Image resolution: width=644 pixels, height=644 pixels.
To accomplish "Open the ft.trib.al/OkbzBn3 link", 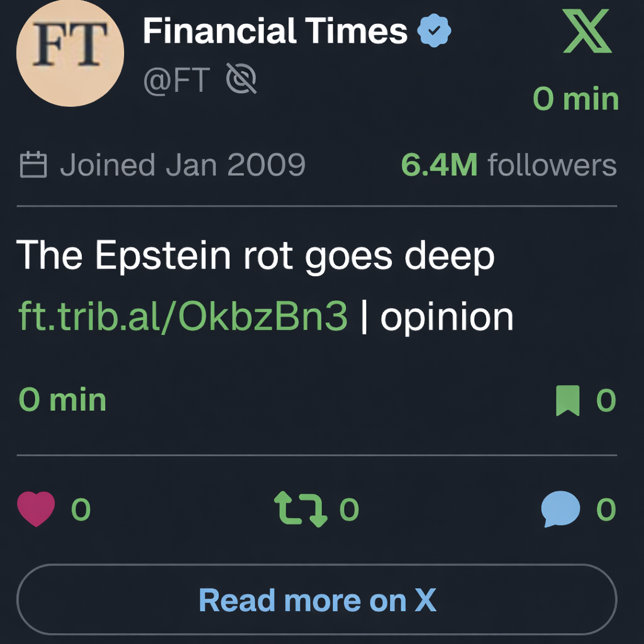I will coord(181,316).
